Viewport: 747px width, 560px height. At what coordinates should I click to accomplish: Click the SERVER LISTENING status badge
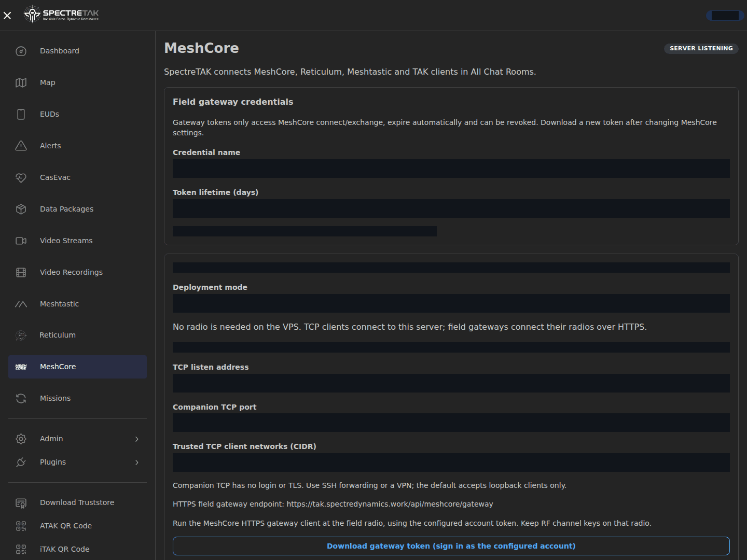point(701,48)
